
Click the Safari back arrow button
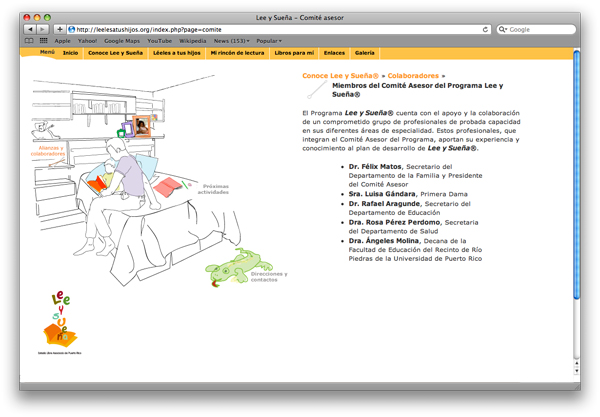29,30
